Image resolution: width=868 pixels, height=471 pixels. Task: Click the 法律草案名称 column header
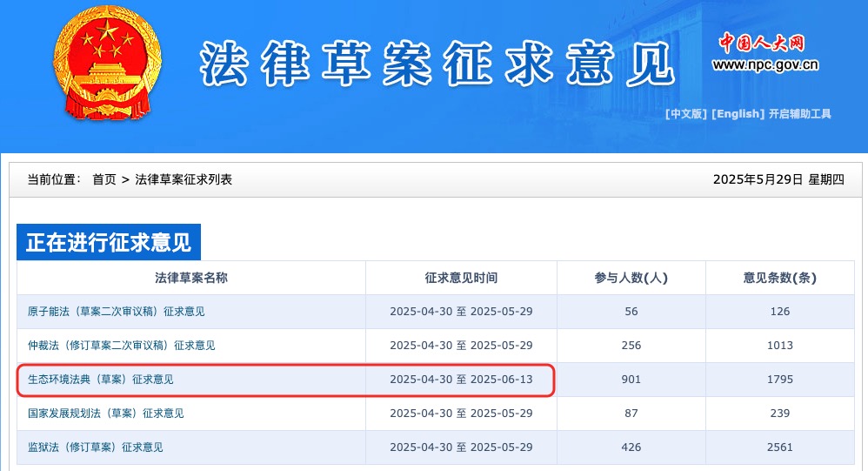(191, 278)
